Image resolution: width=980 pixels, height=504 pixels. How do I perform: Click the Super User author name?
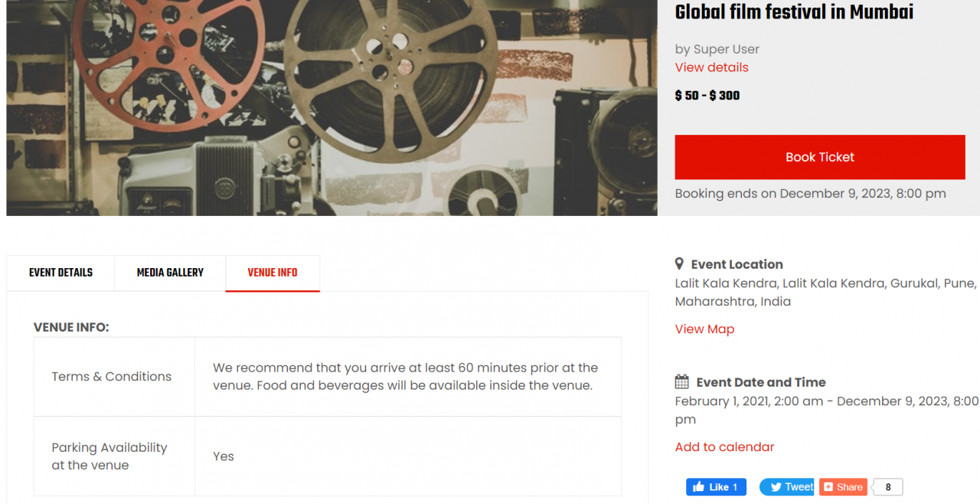coord(726,49)
